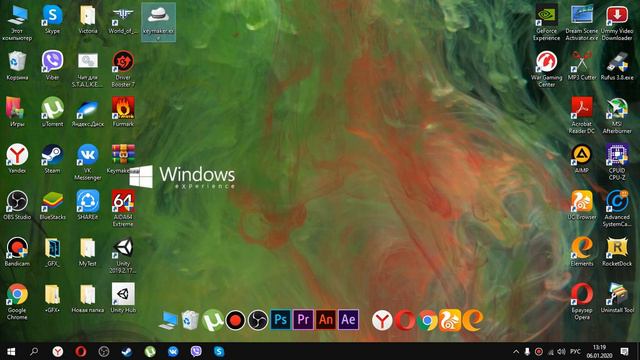Image resolution: width=640 pixels, height=360 pixels.
Task: Launch Photoshop from the dock
Action: click(281, 320)
